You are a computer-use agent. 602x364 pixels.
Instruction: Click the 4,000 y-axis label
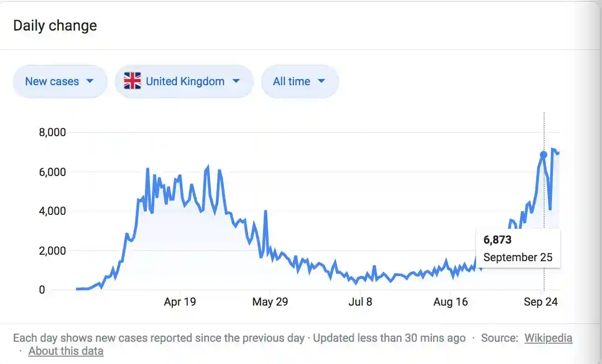pos(52,211)
